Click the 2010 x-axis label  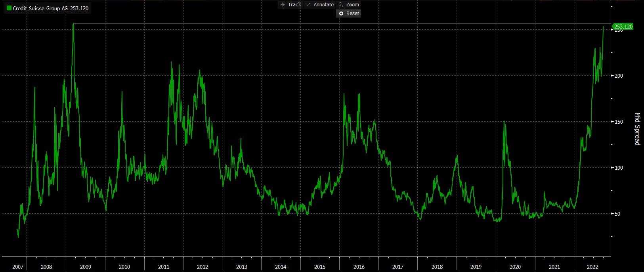[124, 267]
